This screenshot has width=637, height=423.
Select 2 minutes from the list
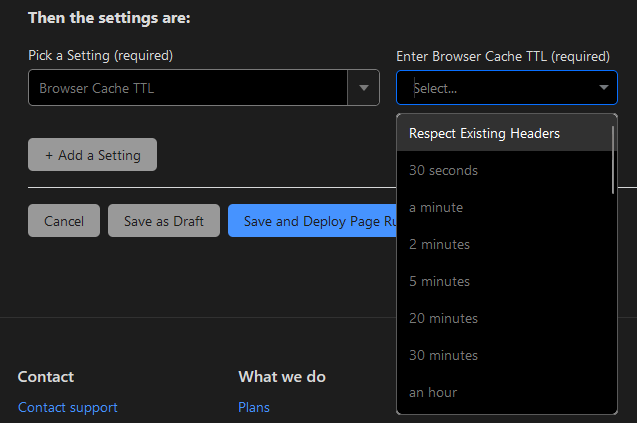click(x=439, y=244)
